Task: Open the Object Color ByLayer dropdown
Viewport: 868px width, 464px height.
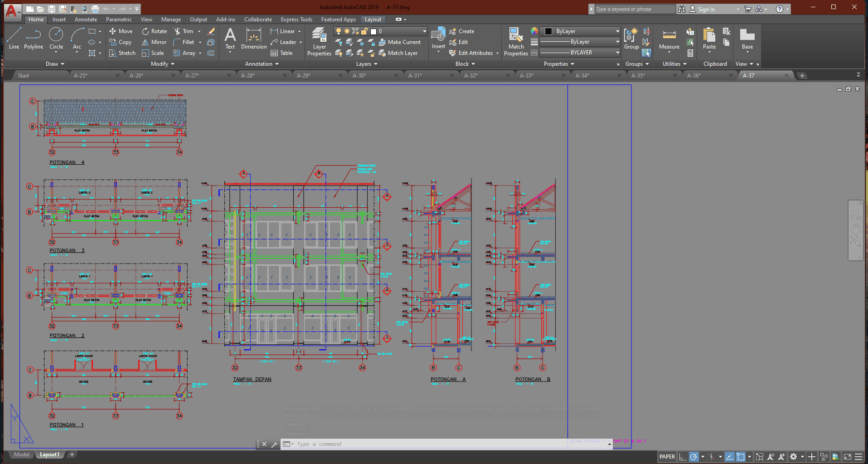Action: (x=617, y=31)
